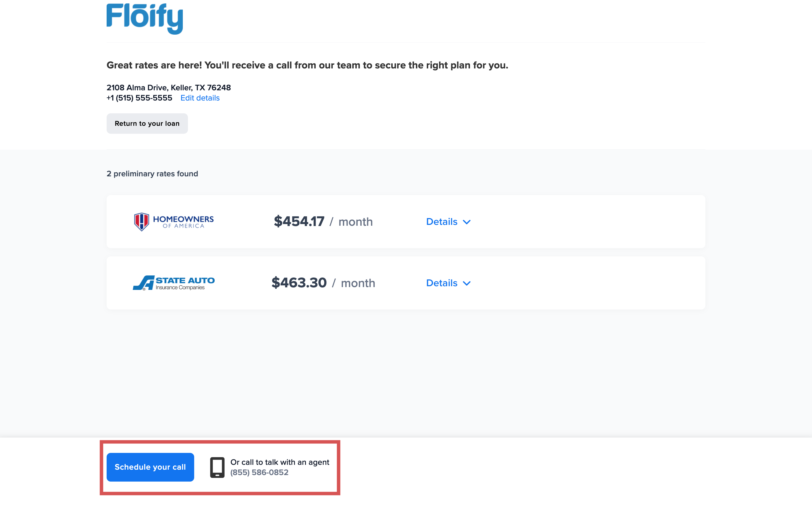Click the mobile phone icon
812x506 pixels.
tap(217, 467)
